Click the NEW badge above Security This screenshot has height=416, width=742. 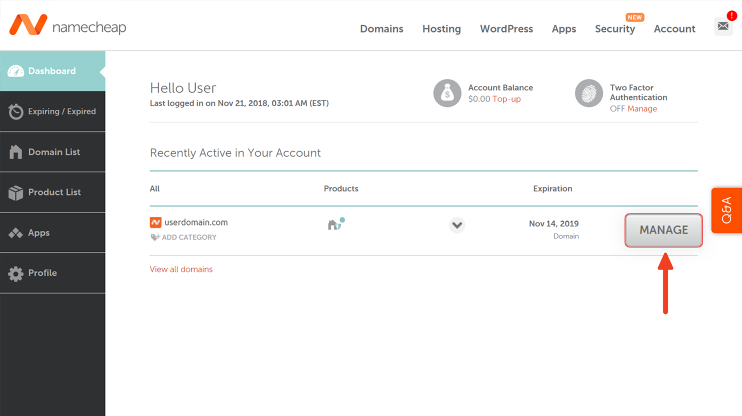click(635, 18)
